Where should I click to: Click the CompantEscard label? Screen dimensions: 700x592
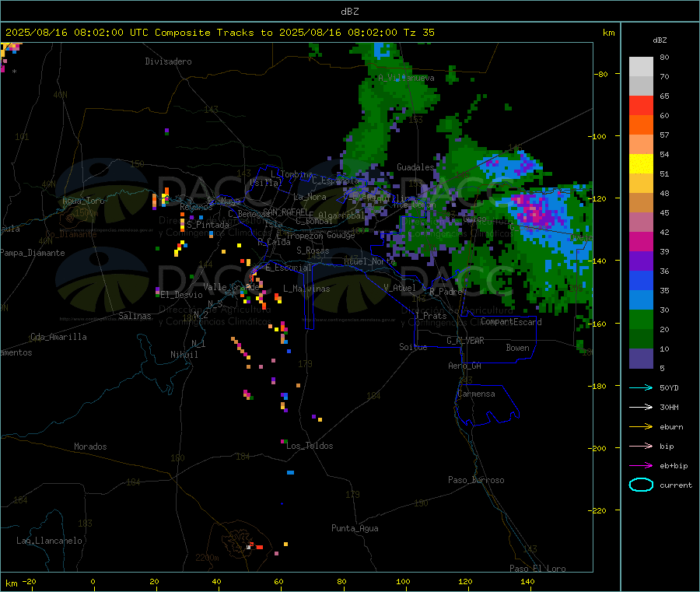(x=511, y=322)
